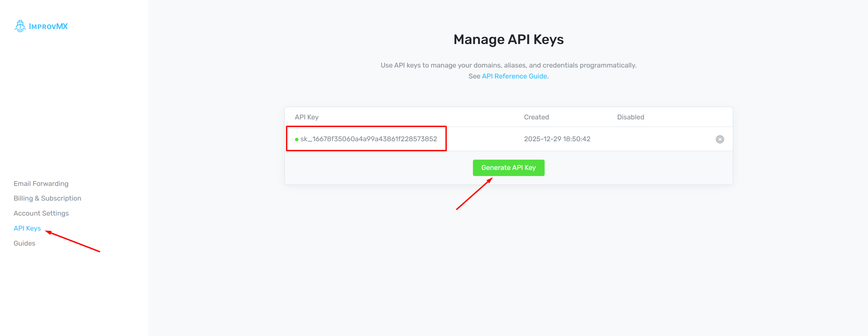Select API Keys in the sidebar
The image size is (868, 336).
(x=27, y=228)
